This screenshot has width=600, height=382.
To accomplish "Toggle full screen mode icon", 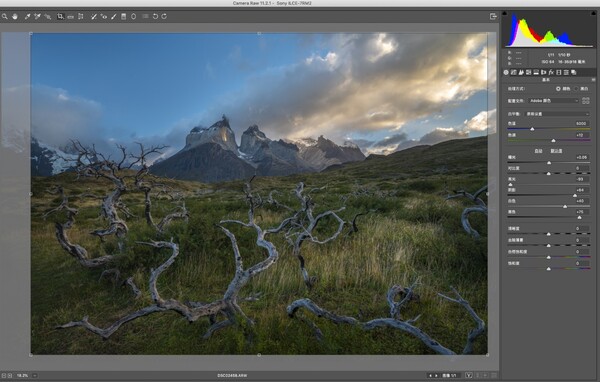I will pyautogui.click(x=493, y=16).
